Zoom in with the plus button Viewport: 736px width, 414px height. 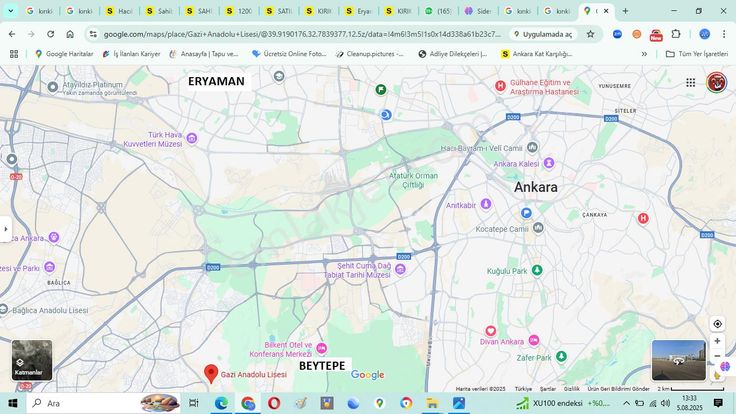point(717,341)
